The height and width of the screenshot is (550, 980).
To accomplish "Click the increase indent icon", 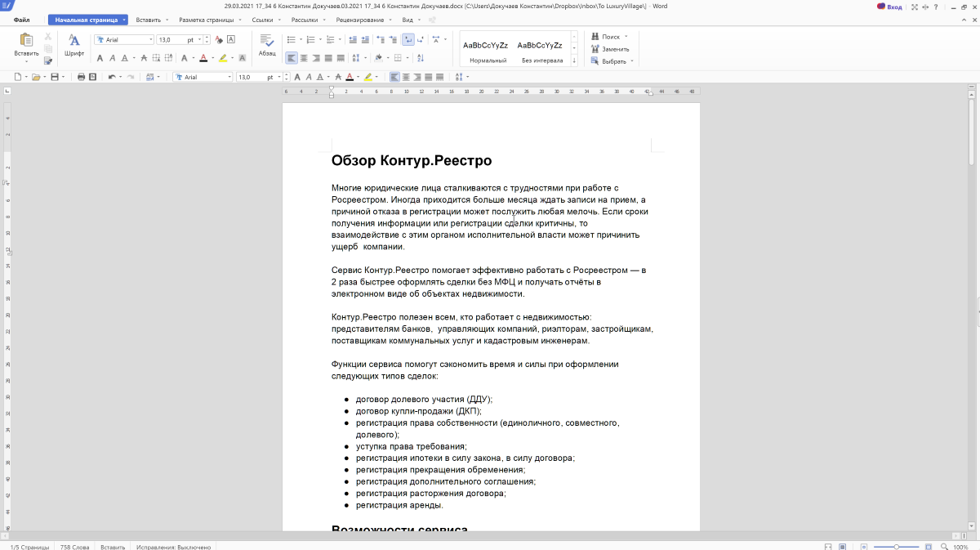I will [365, 39].
